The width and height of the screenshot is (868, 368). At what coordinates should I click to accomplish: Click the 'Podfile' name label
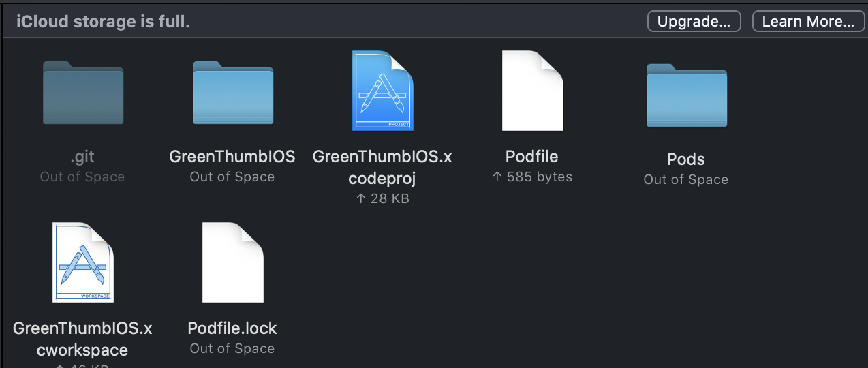(x=532, y=157)
